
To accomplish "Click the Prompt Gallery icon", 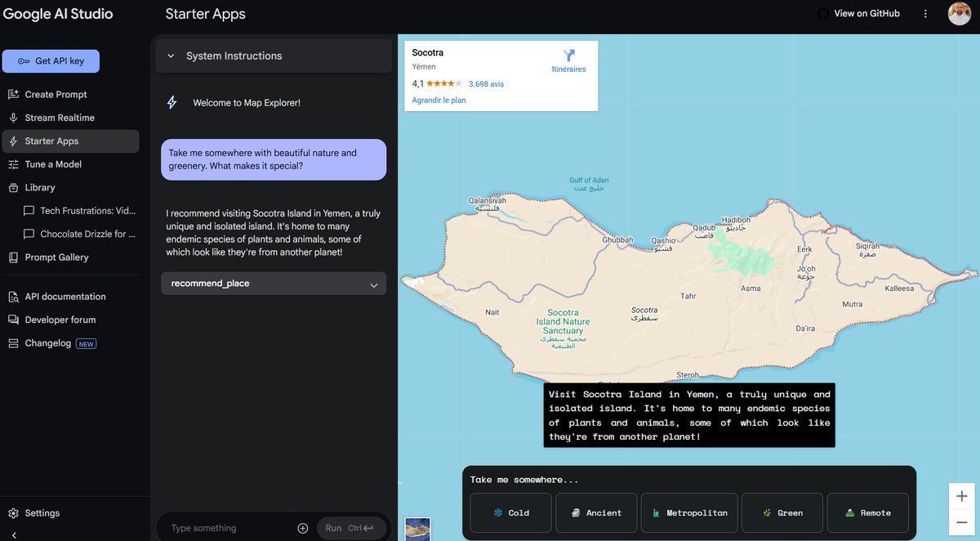I will point(13,257).
